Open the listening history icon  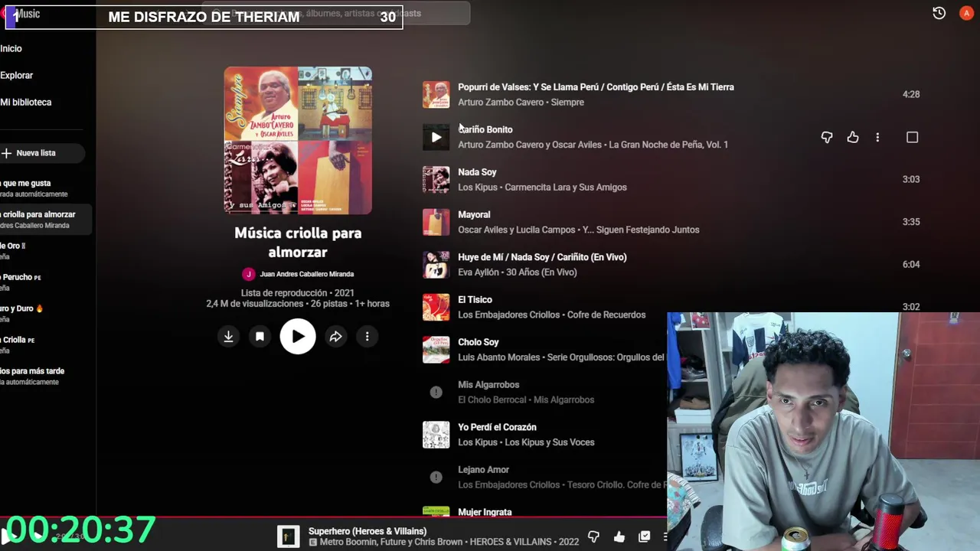[x=939, y=13]
